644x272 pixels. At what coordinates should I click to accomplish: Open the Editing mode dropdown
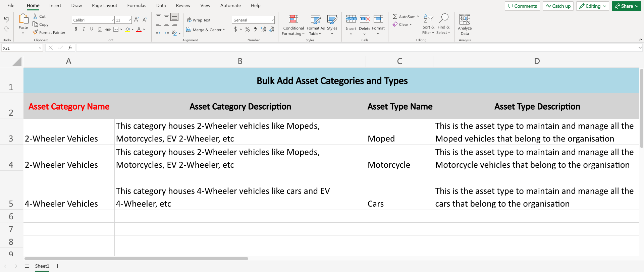pos(592,6)
